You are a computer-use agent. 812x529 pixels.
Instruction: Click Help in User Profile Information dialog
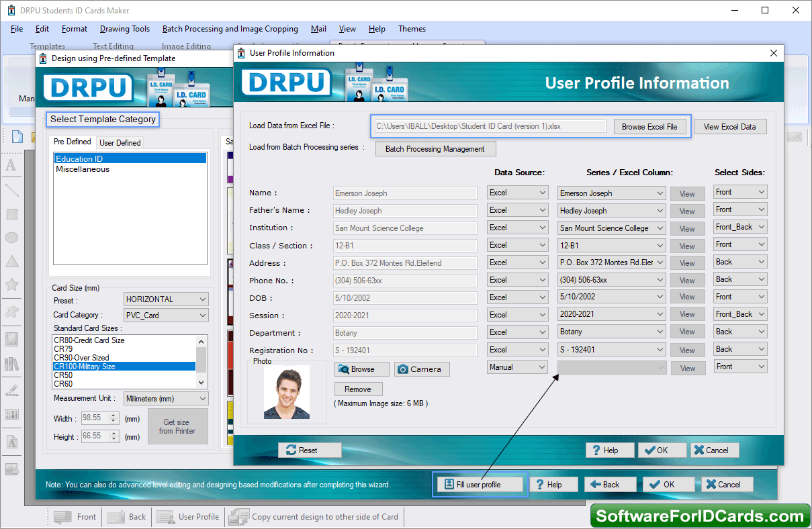pos(610,450)
